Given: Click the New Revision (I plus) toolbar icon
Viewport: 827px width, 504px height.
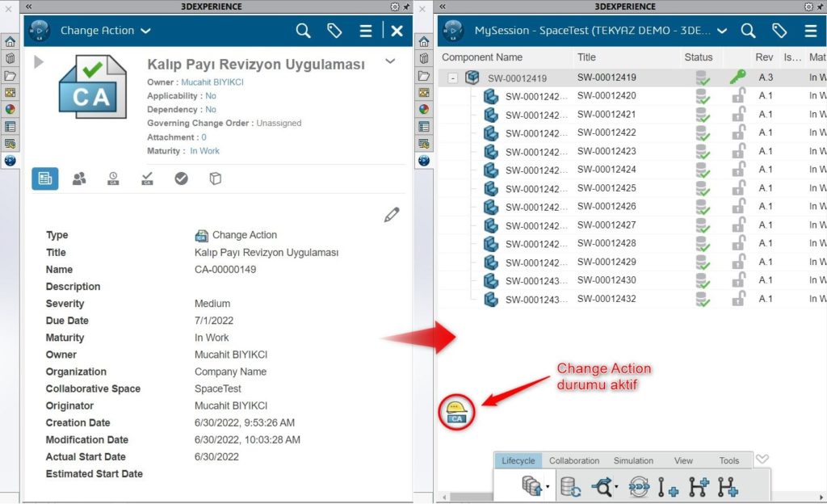Looking at the screenshot, I should tap(667, 486).
